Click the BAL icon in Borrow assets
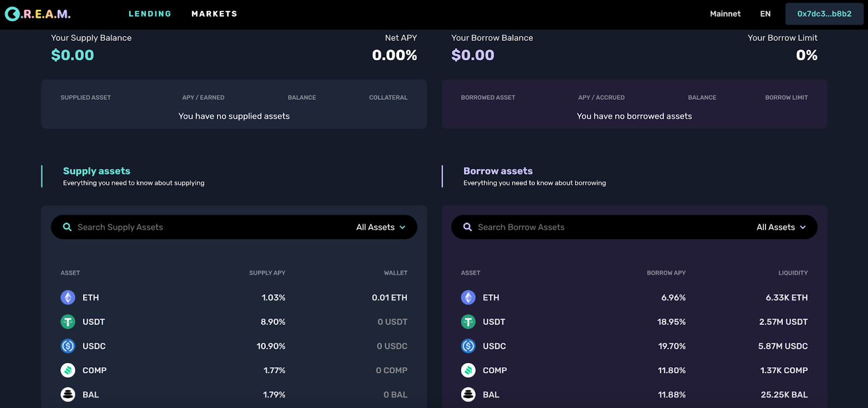 [468, 394]
